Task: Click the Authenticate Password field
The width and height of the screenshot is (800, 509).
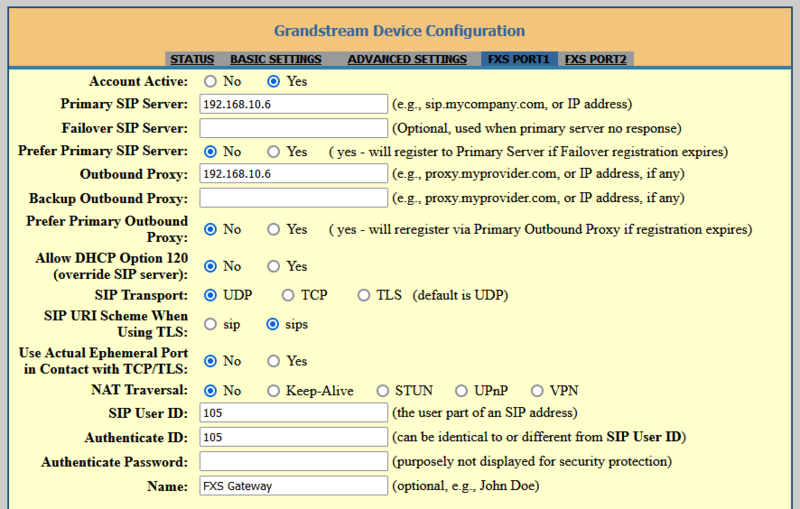Action: point(293,461)
